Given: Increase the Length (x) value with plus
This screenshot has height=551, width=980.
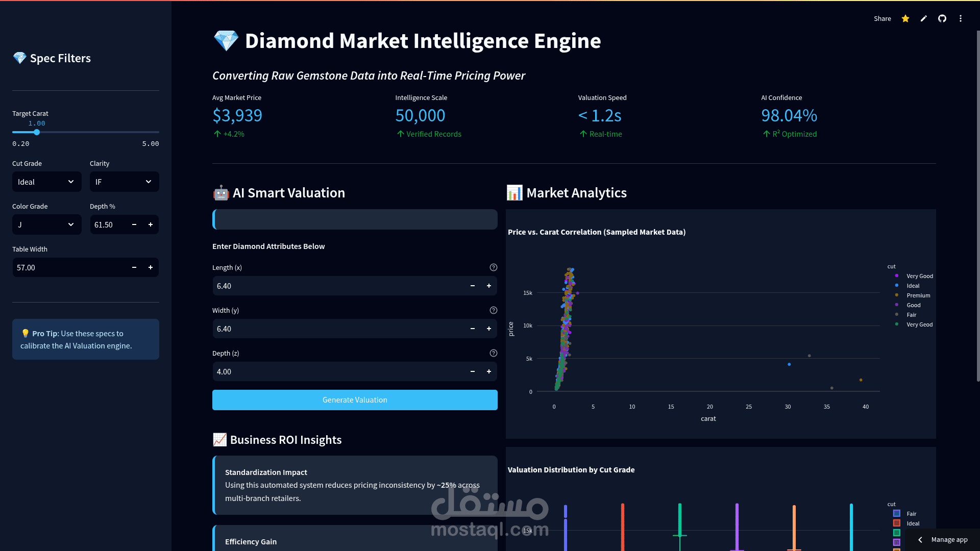Looking at the screenshot, I should (488, 286).
